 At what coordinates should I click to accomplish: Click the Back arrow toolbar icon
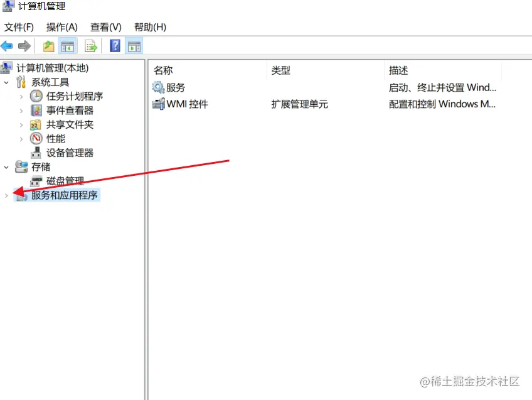tap(7, 46)
